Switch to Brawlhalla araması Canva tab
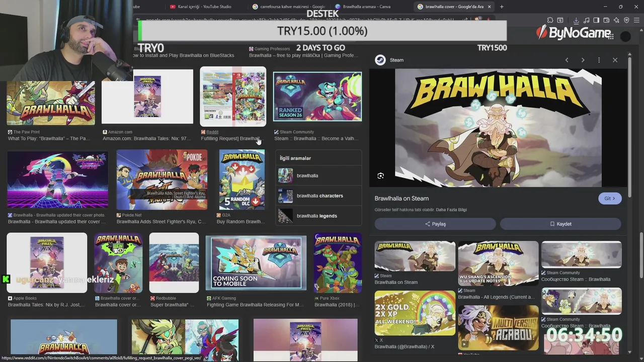The width and height of the screenshot is (644, 362). (x=366, y=7)
